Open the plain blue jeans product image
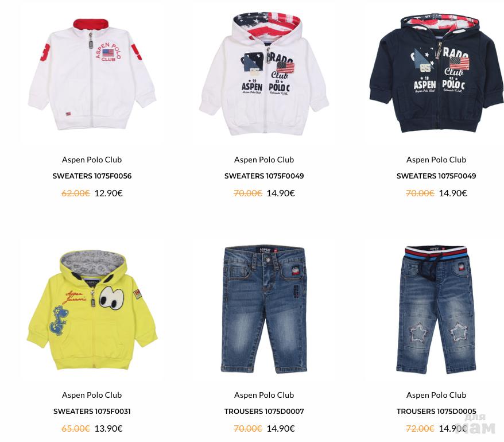The width and height of the screenshot is (504, 442). 264,309
